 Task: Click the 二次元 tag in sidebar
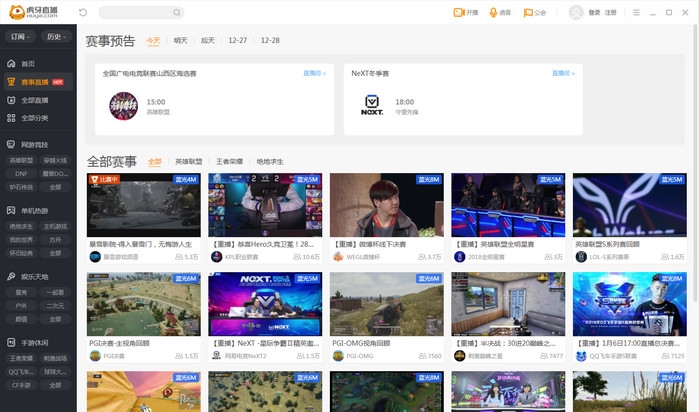[x=55, y=306]
